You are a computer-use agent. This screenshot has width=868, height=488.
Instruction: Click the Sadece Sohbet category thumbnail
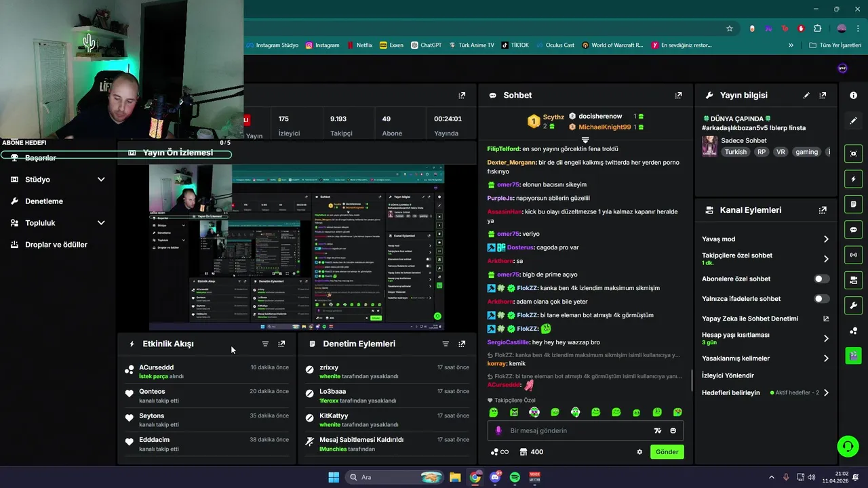click(x=709, y=146)
